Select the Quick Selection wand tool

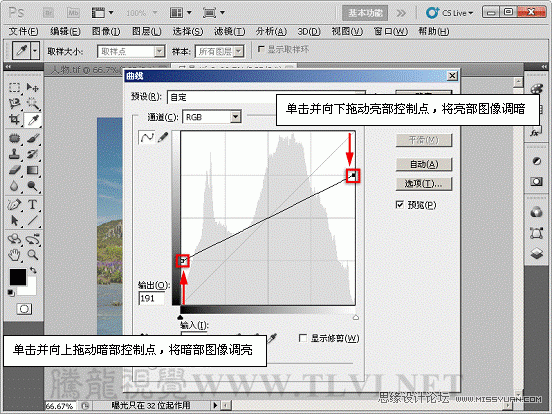pos(33,103)
